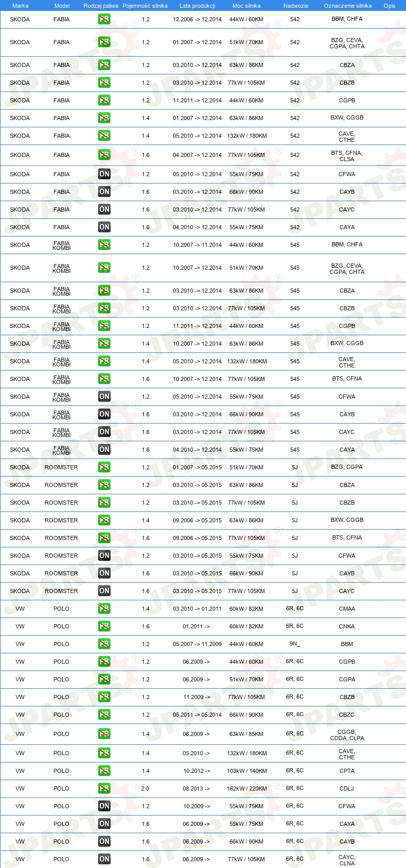
Task: Click diesel ON icon in Fabia 542 CFWA row
Action: click(x=104, y=174)
